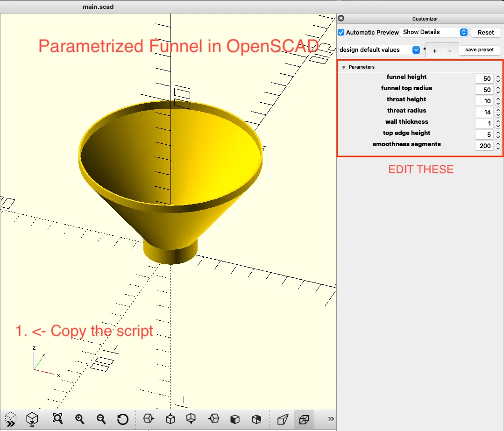
Task: Click the 'throat height' parameter label
Action: point(406,99)
